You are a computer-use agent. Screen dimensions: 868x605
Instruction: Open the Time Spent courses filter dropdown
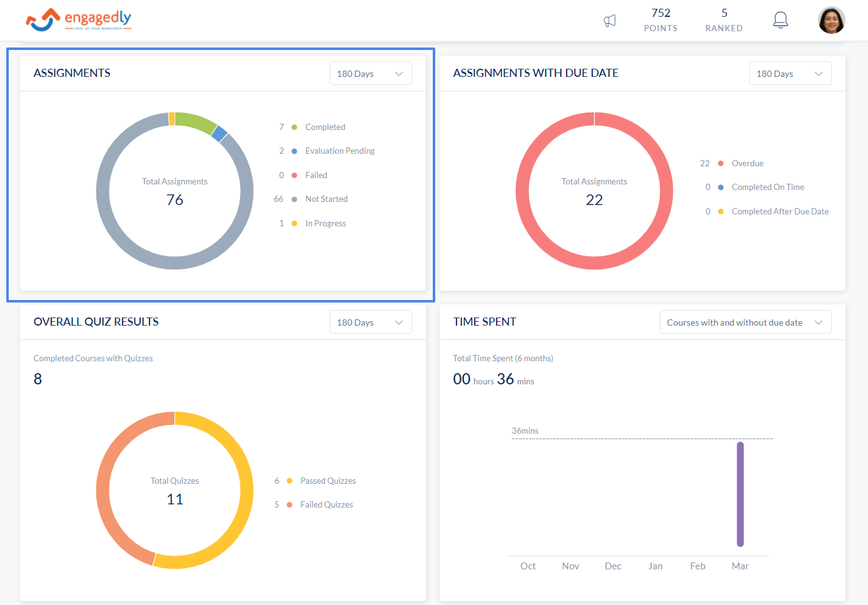[745, 322]
